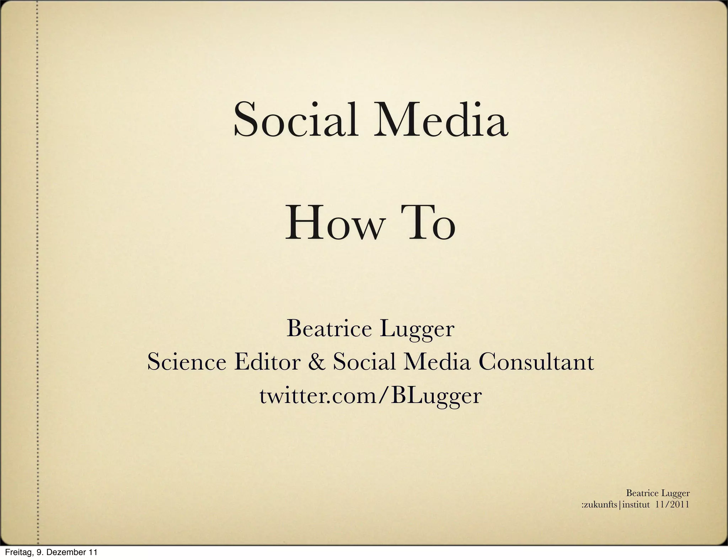This screenshot has height=560, width=728.
Task: Click the word Consultant
Action: [536, 362]
